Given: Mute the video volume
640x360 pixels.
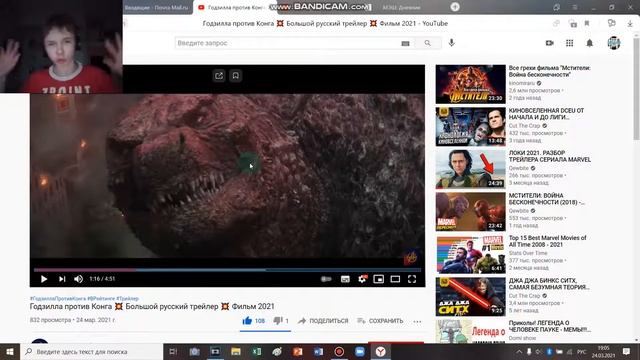Looking at the screenshot, I should tap(79, 279).
